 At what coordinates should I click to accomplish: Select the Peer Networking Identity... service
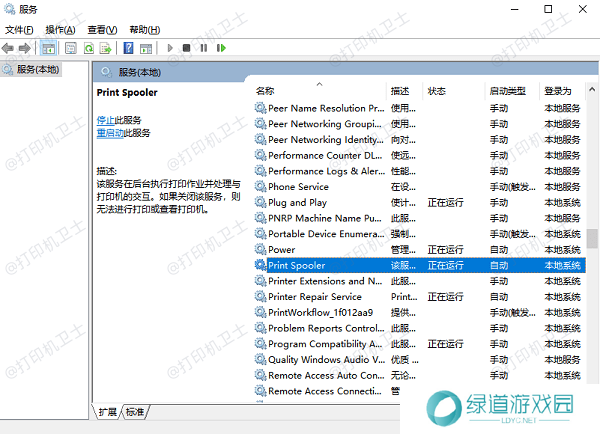coord(419,140)
